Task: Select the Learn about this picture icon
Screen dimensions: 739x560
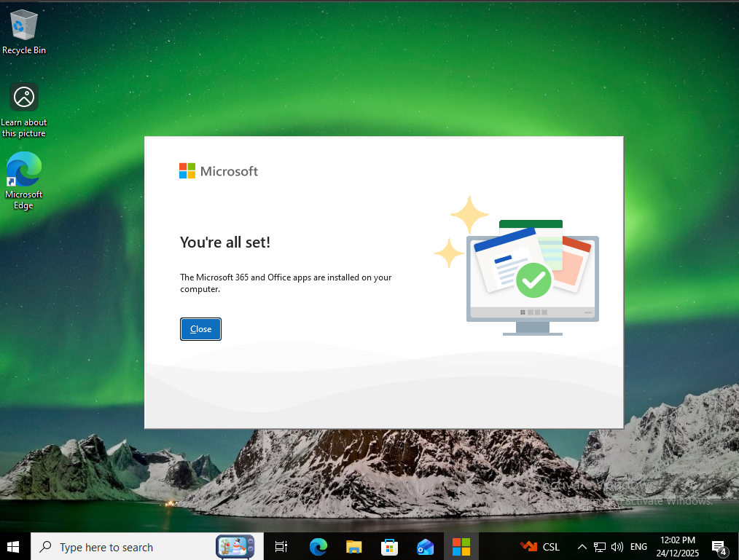Action: pyautogui.click(x=23, y=111)
